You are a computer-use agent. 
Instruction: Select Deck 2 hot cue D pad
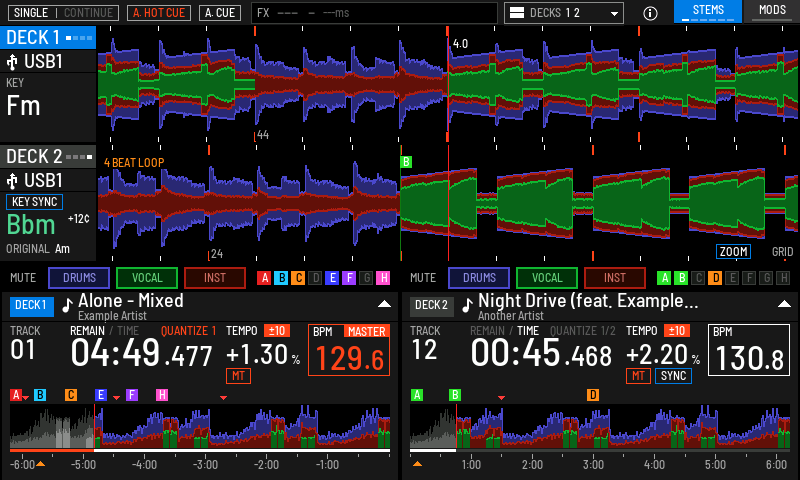pos(715,278)
